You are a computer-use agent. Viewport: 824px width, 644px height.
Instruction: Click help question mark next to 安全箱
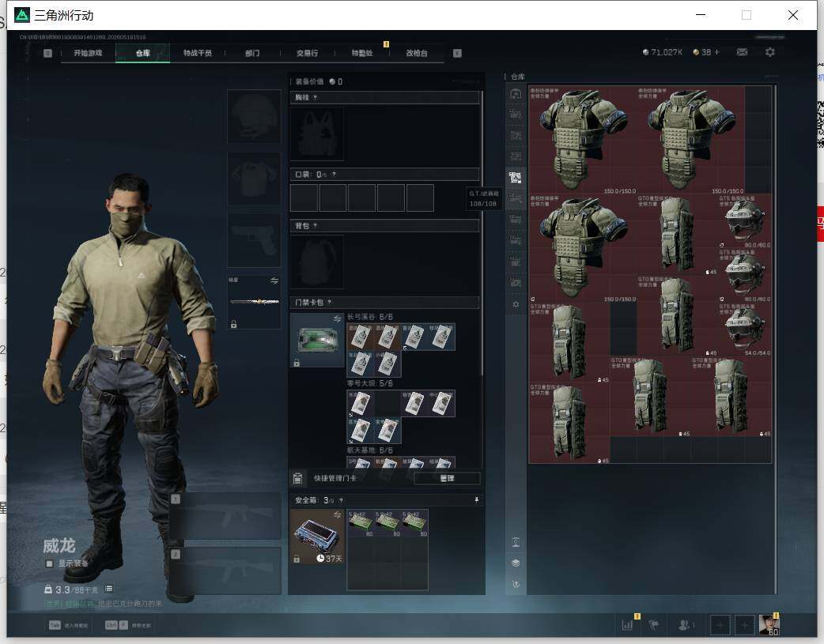(341, 500)
